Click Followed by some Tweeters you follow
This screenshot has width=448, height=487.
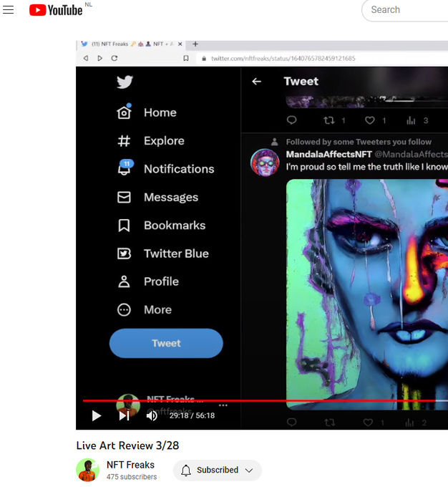point(359,142)
